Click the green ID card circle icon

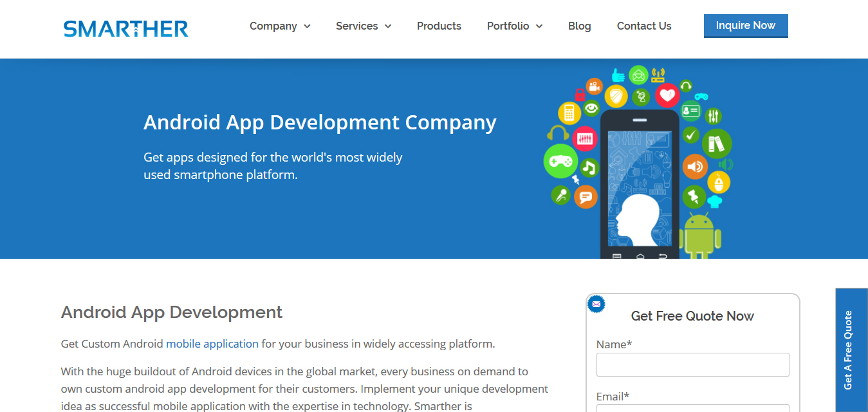690,111
